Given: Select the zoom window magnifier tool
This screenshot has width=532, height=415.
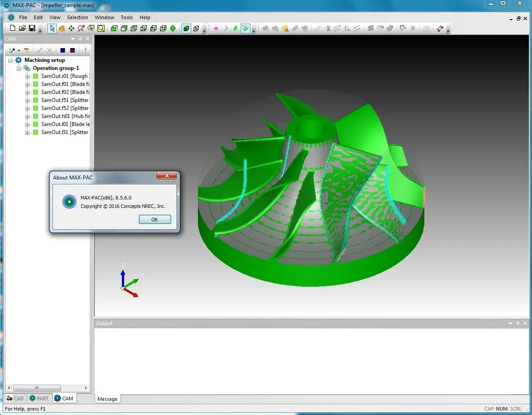Looking at the screenshot, I should point(91,28).
